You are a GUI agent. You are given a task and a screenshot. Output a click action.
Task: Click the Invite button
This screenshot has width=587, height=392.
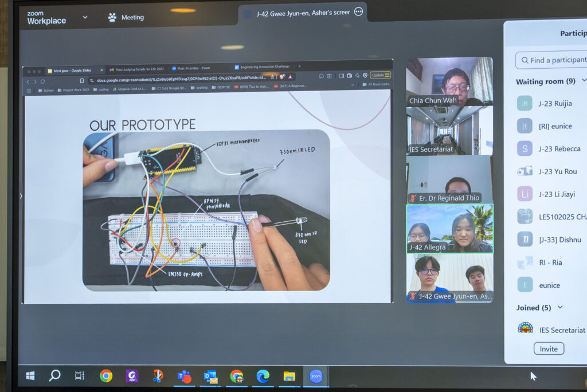pyautogui.click(x=548, y=349)
